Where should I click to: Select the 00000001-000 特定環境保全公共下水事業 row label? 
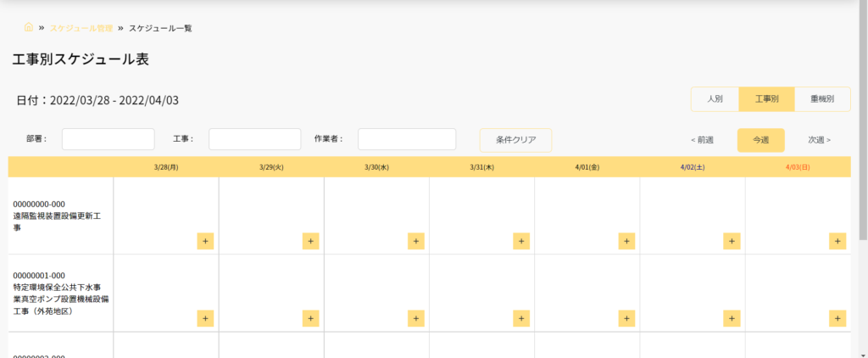pyautogui.click(x=61, y=294)
